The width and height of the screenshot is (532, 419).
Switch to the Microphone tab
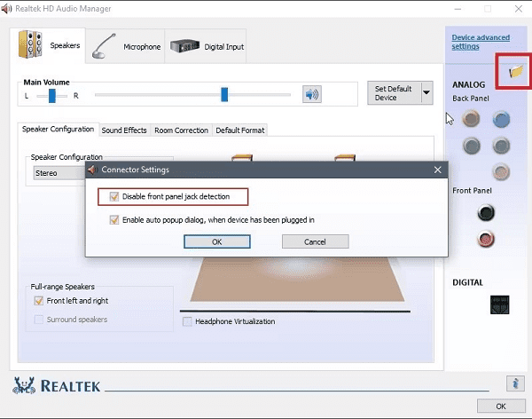click(125, 46)
